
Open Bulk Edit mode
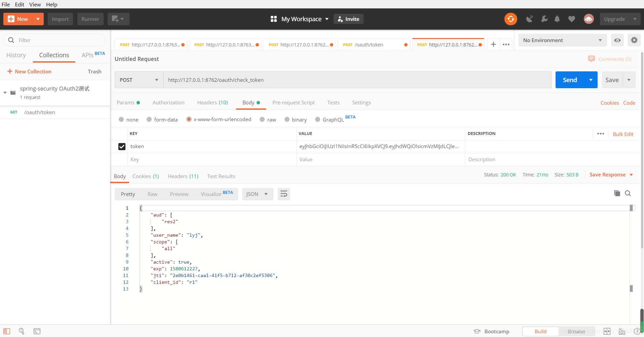pos(623,134)
